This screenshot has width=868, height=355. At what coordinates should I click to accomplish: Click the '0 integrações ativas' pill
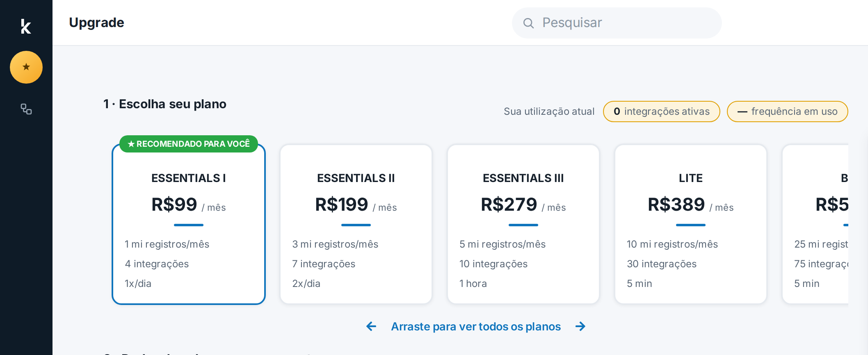[662, 112]
